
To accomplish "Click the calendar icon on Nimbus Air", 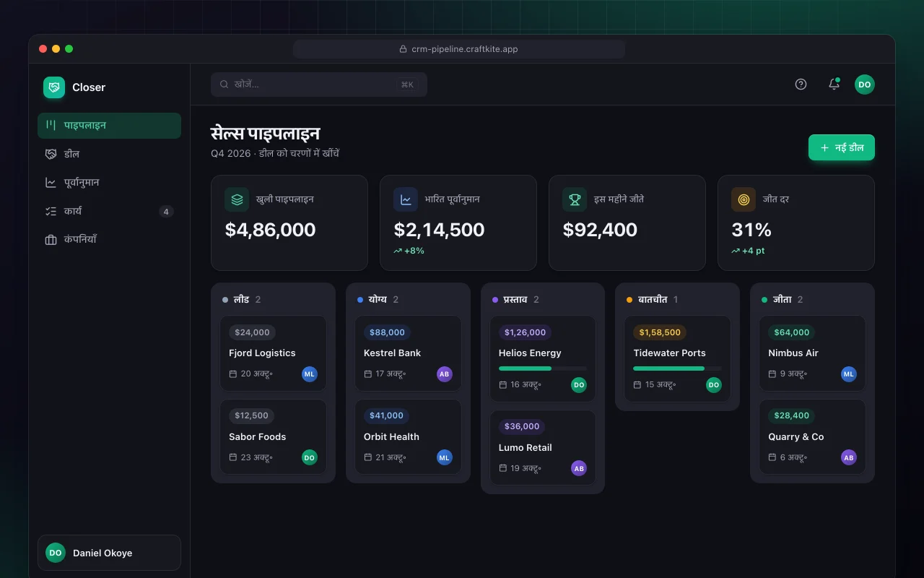I will click(772, 374).
